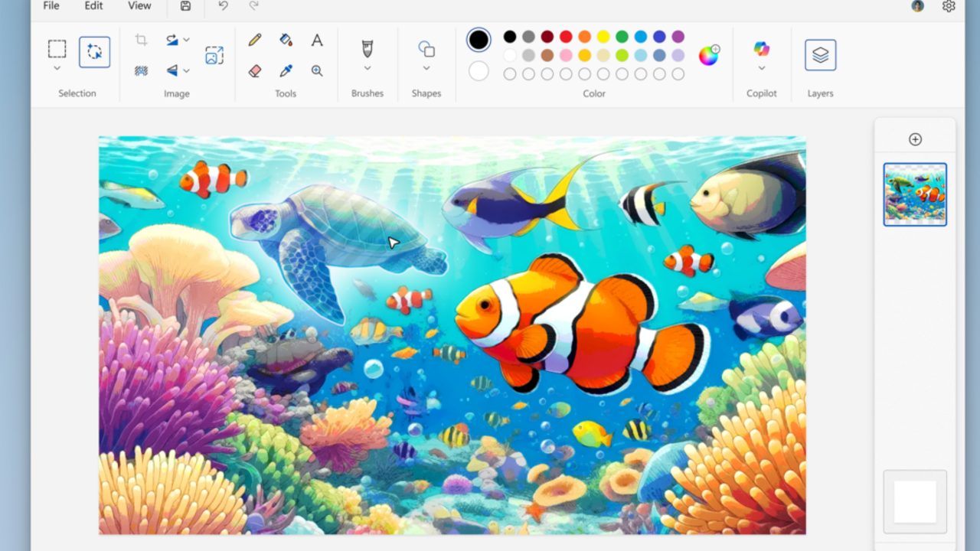This screenshot has width=980, height=551.
Task: Click the Undo button
Action: 223,6
